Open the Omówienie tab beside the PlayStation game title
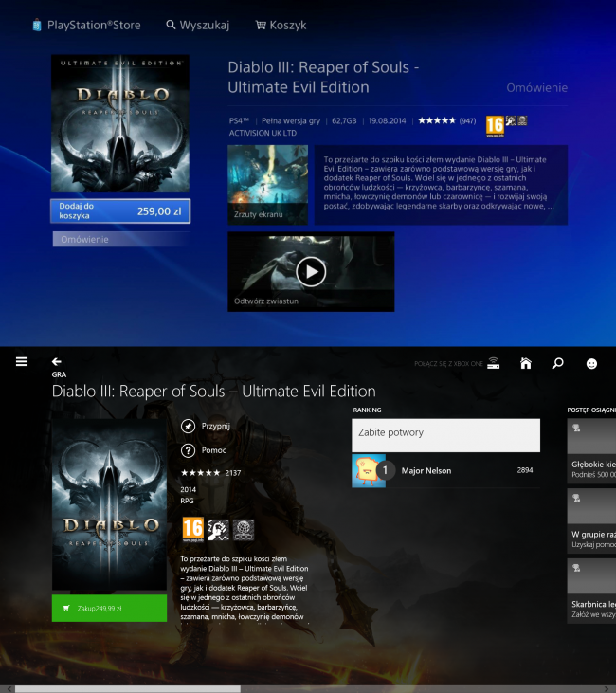 (x=537, y=87)
